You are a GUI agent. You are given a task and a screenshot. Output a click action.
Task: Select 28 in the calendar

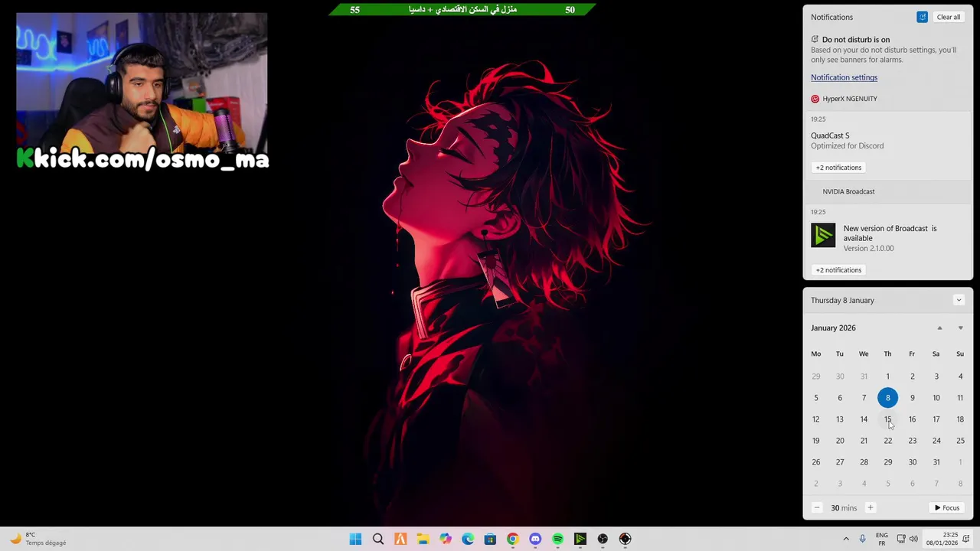pyautogui.click(x=864, y=461)
